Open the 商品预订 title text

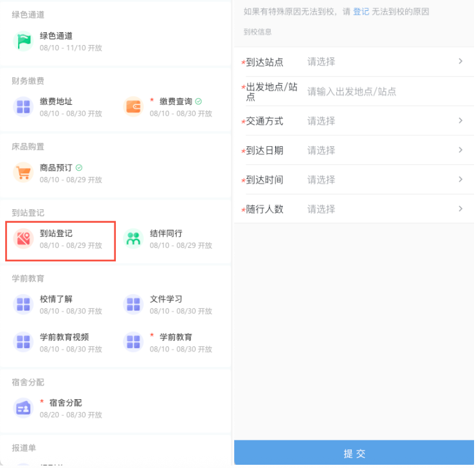[56, 168]
